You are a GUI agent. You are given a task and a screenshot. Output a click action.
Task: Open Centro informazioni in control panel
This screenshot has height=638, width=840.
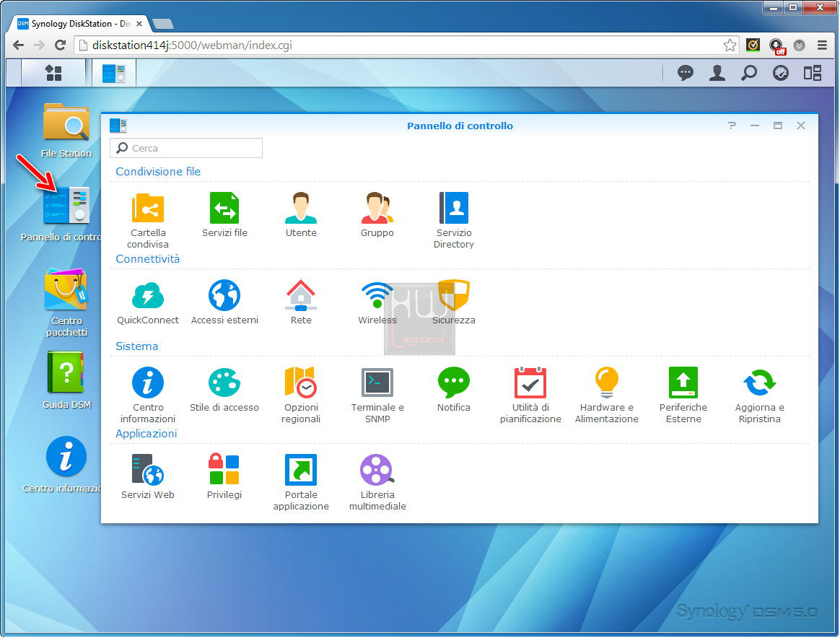pos(148,395)
